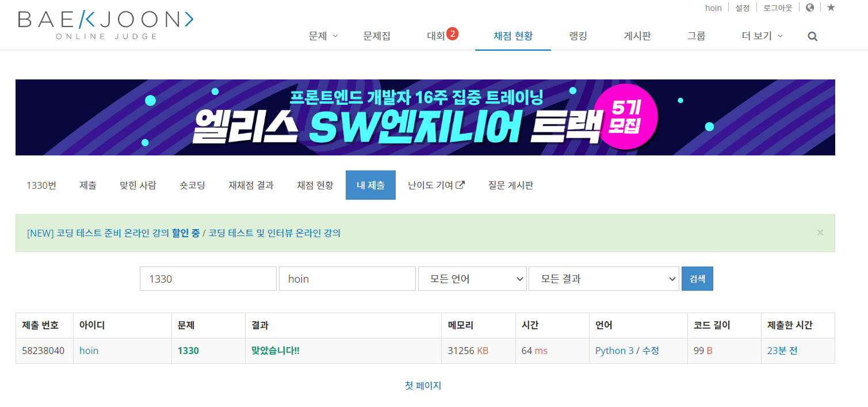Viewport: 868px width, 407px height.
Task: Open the Python 3 source link
Action: tap(614, 351)
